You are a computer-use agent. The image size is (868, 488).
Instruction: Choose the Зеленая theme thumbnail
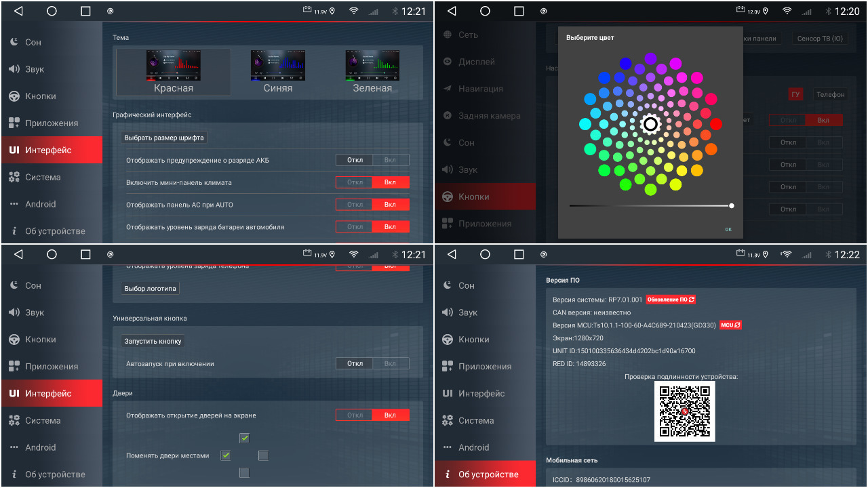click(x=372, y=71)
